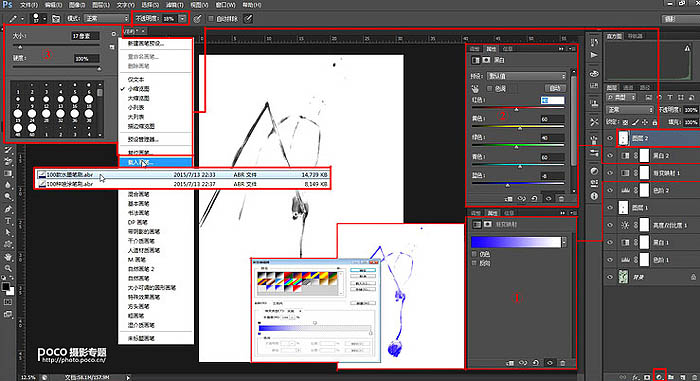Click the new adjustment layer icon at layers panel bottom
The image size is (700, 381).
659,377
